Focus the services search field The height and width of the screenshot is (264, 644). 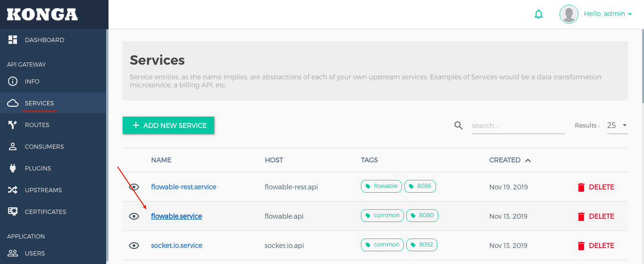point(518,126)
